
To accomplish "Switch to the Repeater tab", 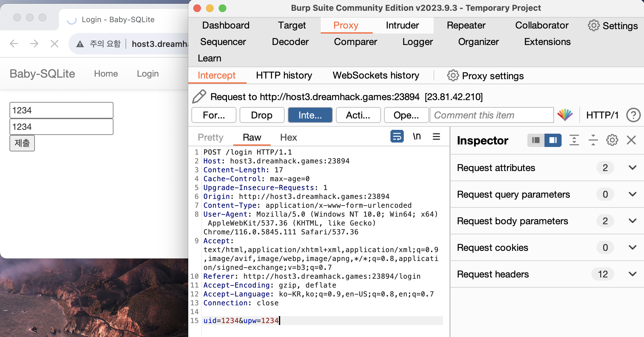I will (x=466, y=25).
